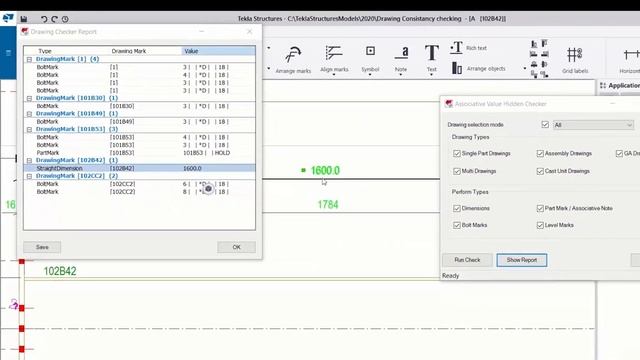This screenshot has height=360, width=640.
Task: Toggle the All drawing selection mode checkbox
Action: coord(545,124)
